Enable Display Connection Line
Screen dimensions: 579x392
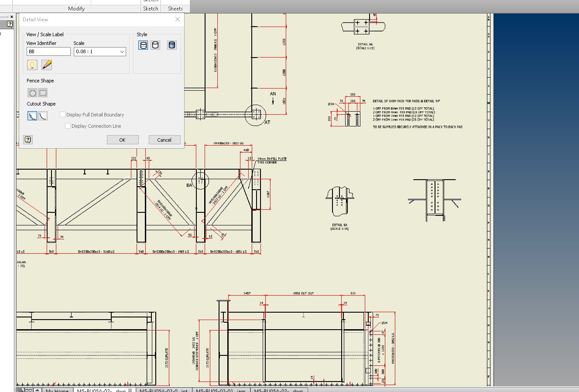[68, 126]
